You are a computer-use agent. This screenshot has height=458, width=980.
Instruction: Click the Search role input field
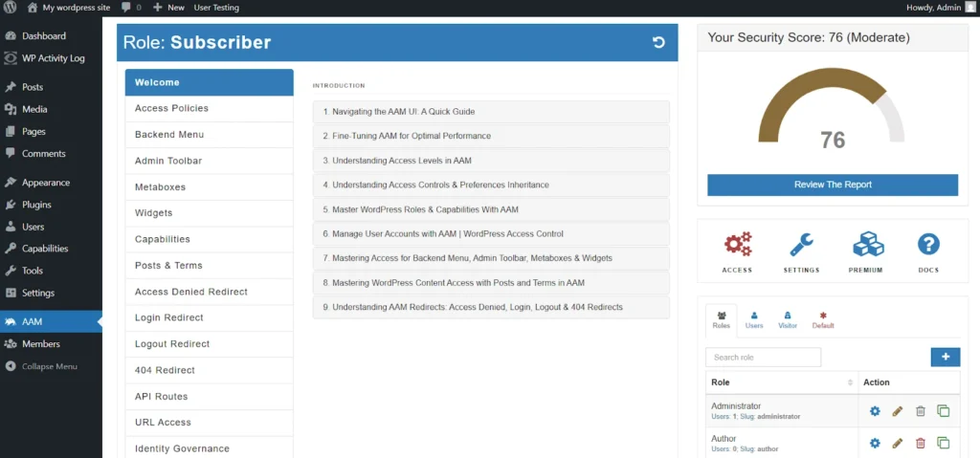(x=763, y=358)
